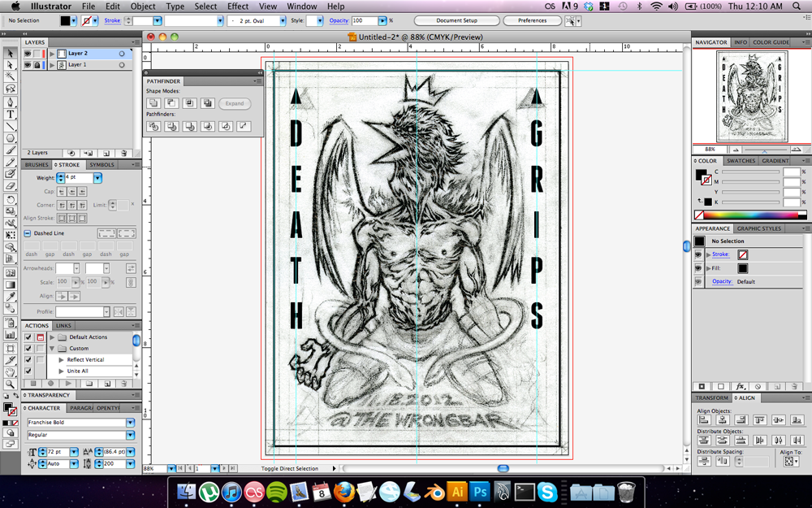Select the Rotate tool
Screen dimensions: 812x508
click(x=11, y=200)
